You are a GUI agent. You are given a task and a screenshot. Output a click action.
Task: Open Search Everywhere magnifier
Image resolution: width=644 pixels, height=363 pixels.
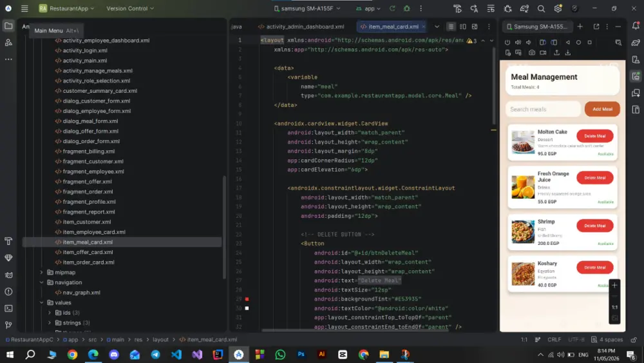tap(541, 8)
